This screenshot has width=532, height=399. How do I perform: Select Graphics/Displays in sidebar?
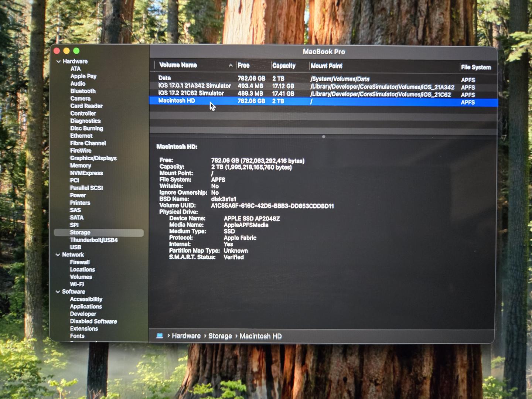point(93,158)
